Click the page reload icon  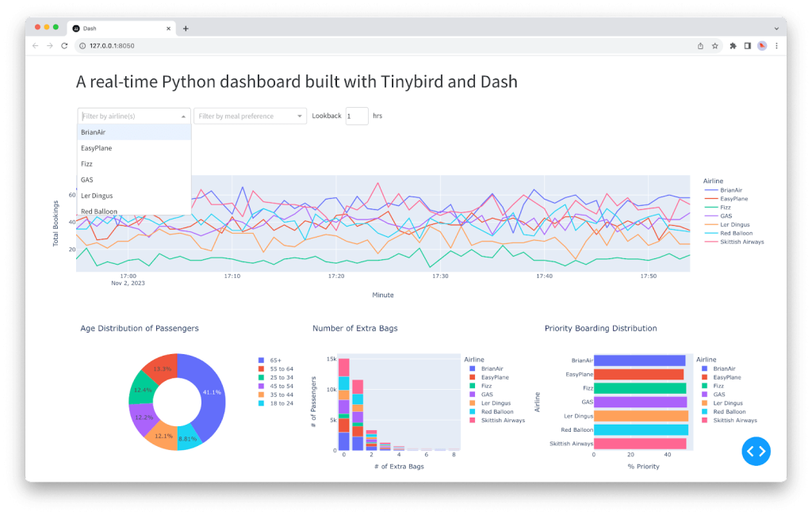[x=64, y=46]
